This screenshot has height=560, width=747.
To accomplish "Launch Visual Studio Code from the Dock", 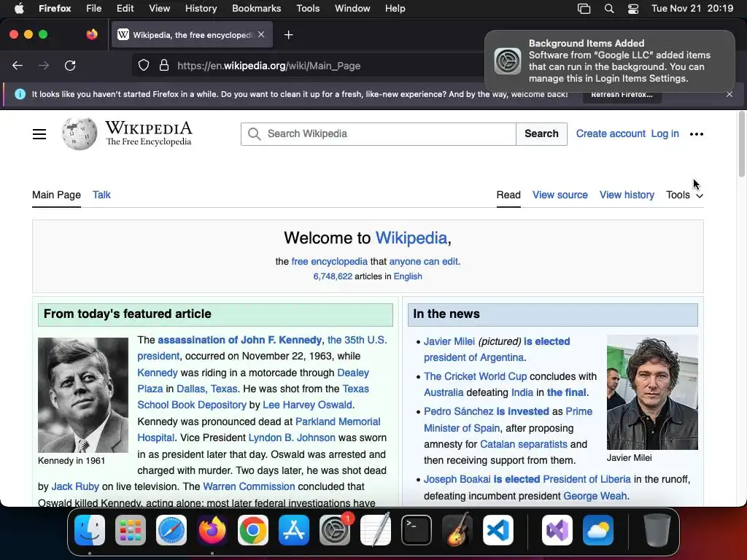I will pos(498,530).
